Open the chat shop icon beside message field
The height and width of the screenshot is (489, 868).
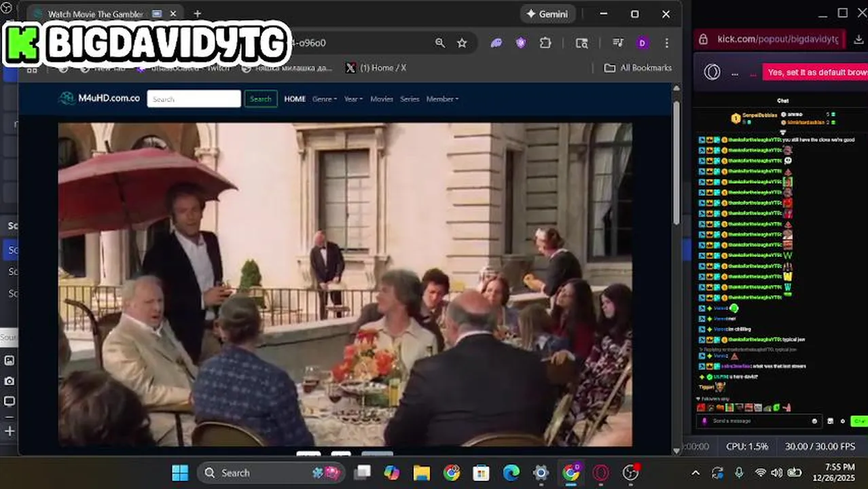pos(830,421)
